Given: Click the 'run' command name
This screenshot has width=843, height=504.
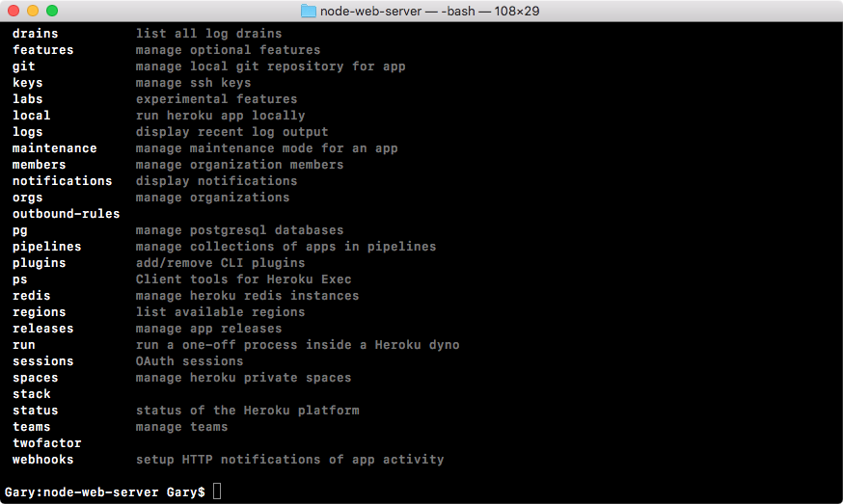Looking at the screenshot, I should [x=24, y=346].
